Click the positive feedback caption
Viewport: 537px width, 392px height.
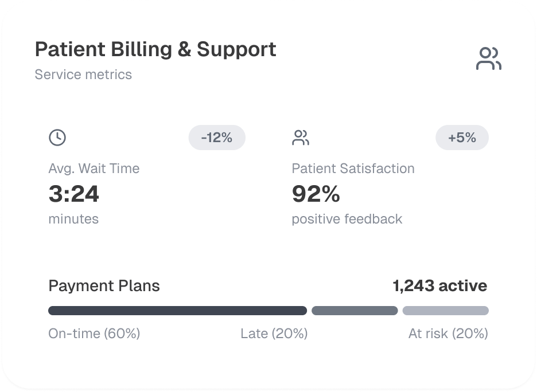click(347, 219)
